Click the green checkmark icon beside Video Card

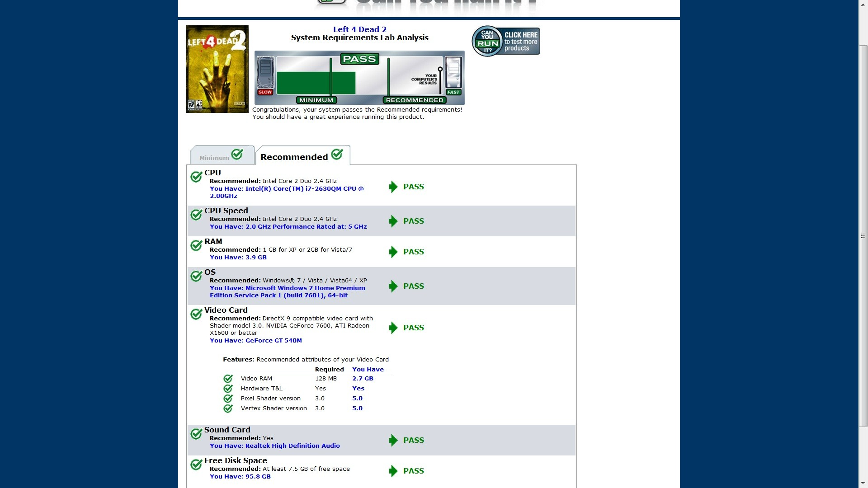click(196, 314)
